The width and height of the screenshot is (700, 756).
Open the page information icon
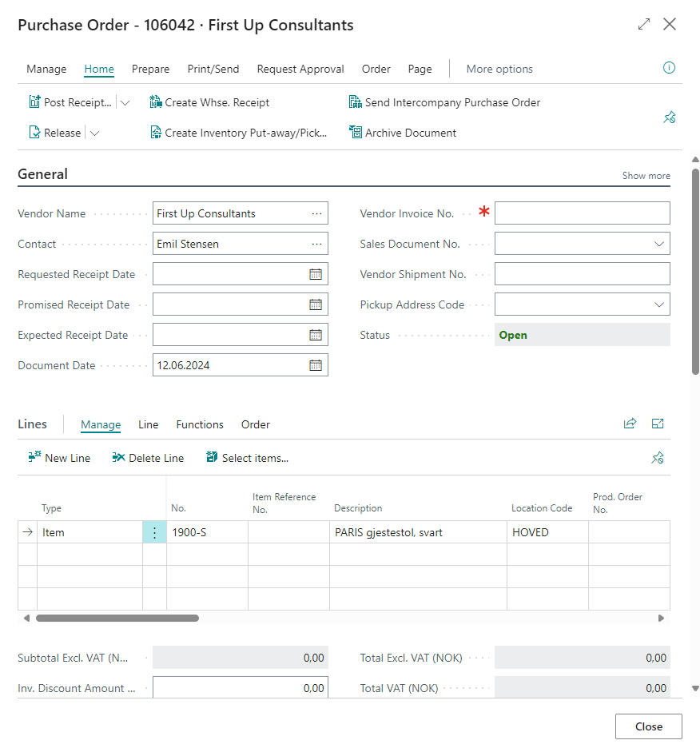tap(670, 68)
